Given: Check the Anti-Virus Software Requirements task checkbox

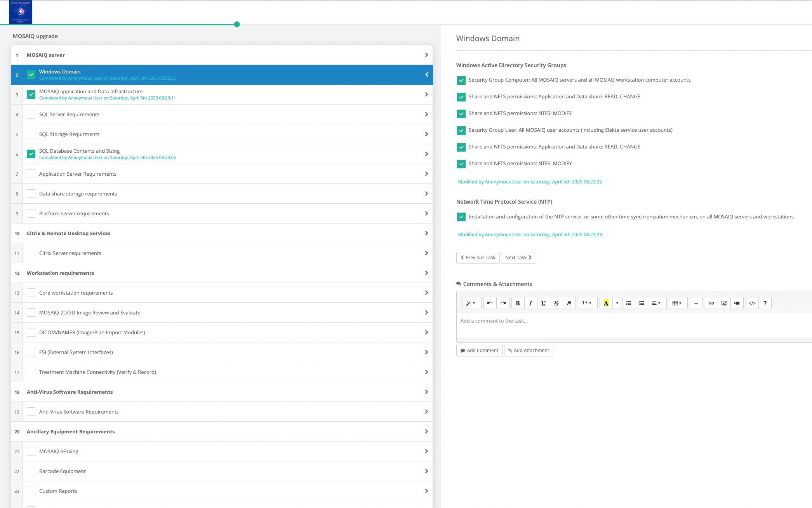Looking at the screenshot, I should (x=31, y=412).
